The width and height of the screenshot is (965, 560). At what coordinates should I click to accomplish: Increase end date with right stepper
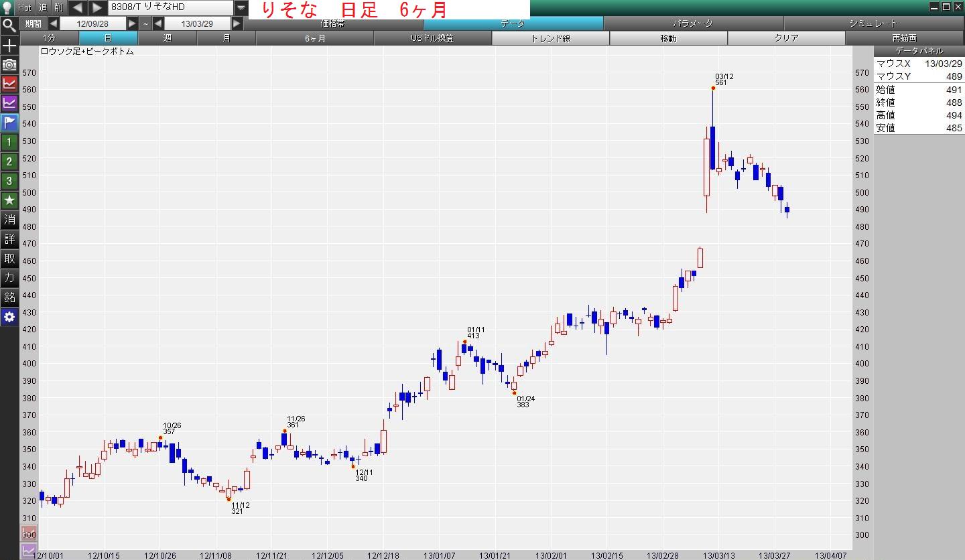[x=237, y=23]
